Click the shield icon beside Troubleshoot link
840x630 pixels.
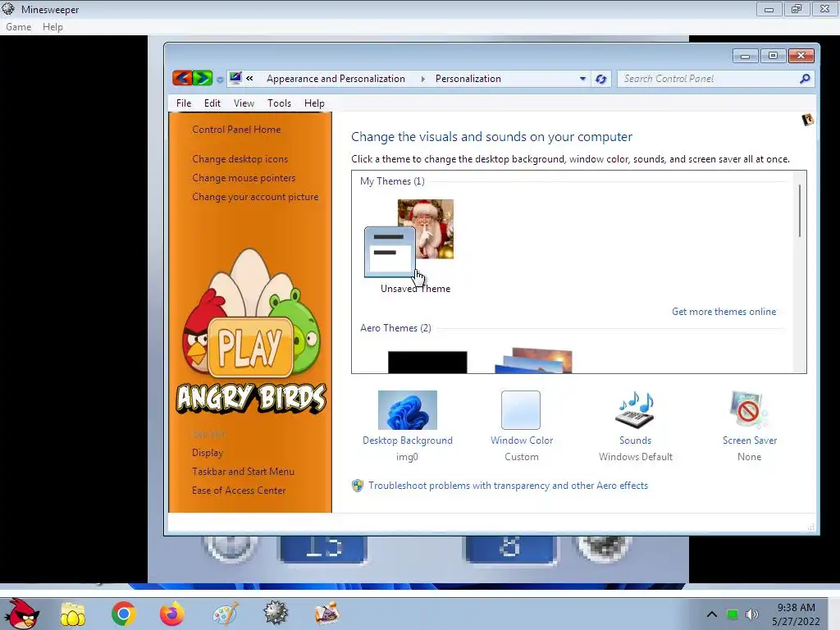click(358, 486)
